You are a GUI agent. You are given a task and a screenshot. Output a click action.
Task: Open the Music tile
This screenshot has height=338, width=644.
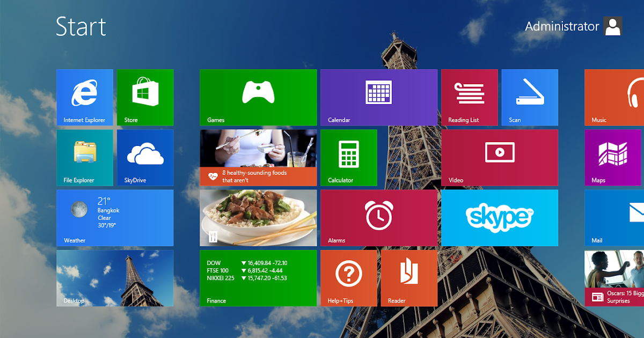614,98
